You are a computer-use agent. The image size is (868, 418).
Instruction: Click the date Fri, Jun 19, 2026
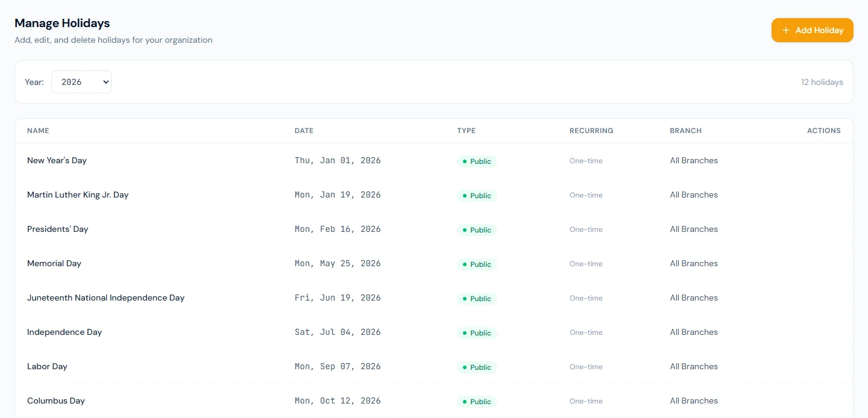pos(338,298)
